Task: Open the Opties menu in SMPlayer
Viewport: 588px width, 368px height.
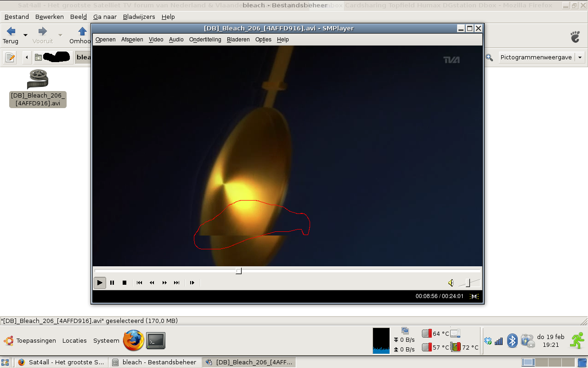Action: coord(264,40)
